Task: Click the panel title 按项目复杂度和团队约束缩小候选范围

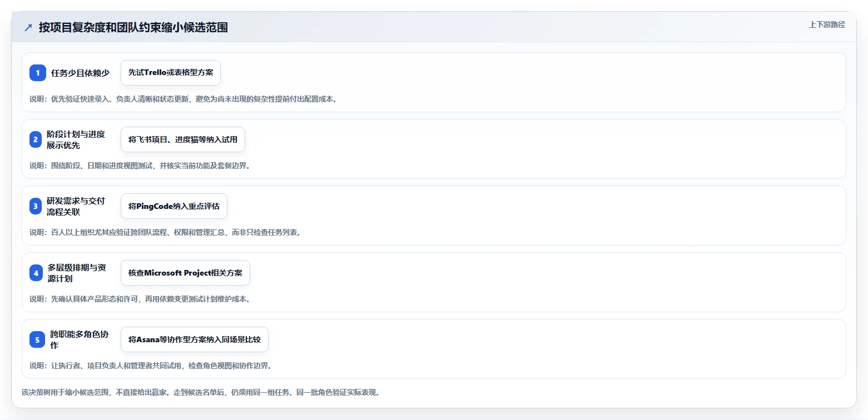Action: point(133,27)
